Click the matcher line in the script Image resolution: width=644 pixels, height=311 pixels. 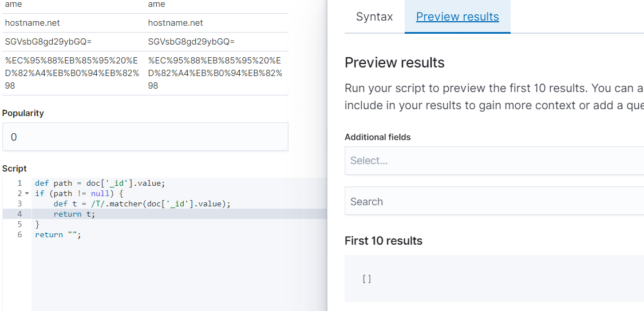pos(142,204)
